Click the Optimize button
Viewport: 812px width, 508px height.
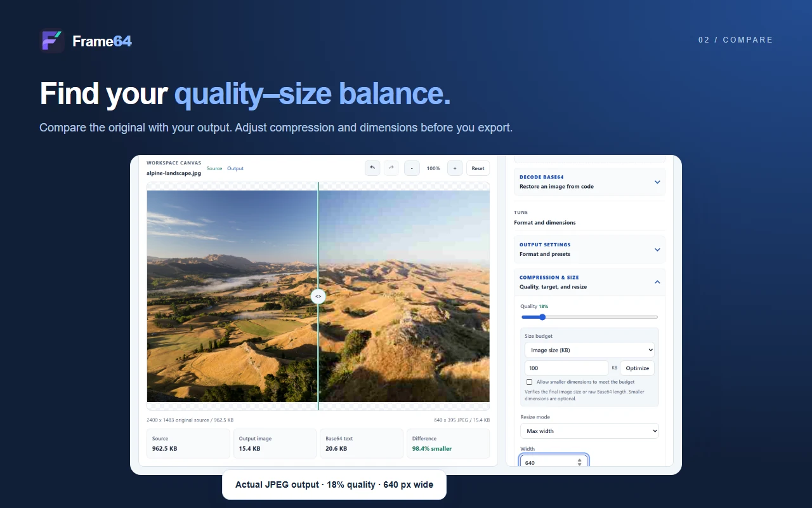[637, 368]
